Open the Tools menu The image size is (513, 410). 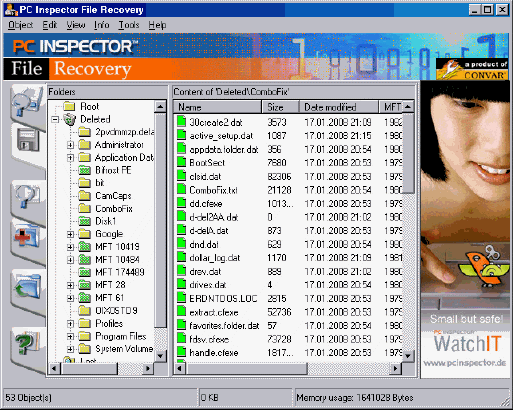point(129,25)
